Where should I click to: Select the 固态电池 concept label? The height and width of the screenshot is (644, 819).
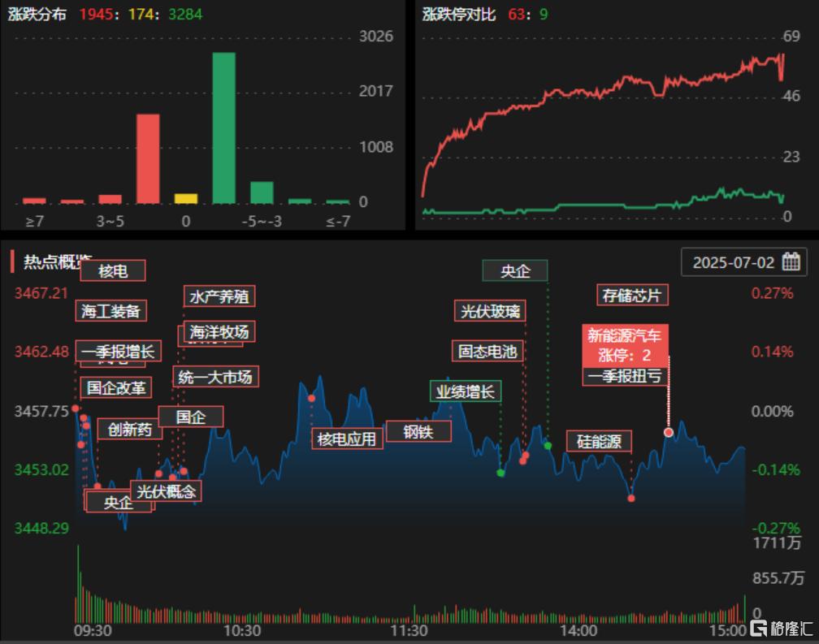(487, 351)
